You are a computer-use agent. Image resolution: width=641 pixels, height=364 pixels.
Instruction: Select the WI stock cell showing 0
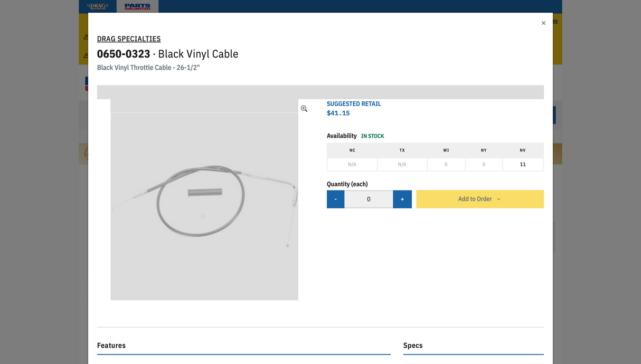click(446, 165)
